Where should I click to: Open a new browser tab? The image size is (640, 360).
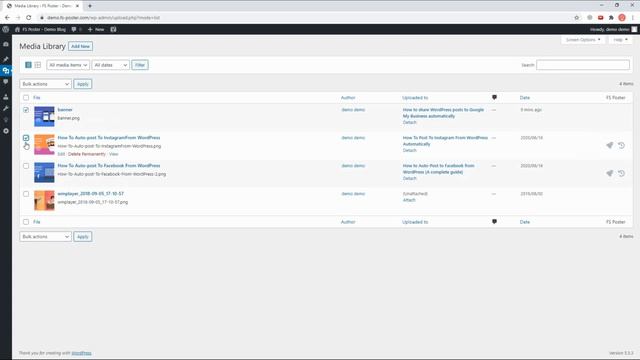[90, 6]
